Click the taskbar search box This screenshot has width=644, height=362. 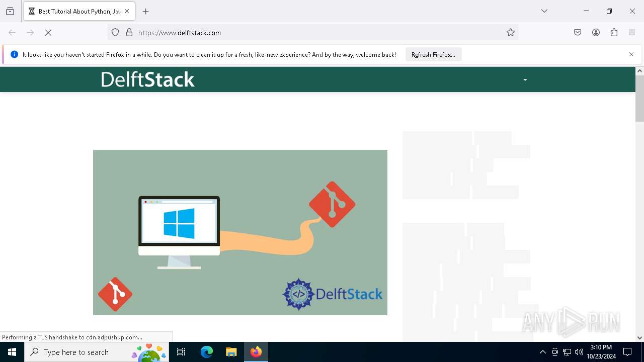[97, 352]
